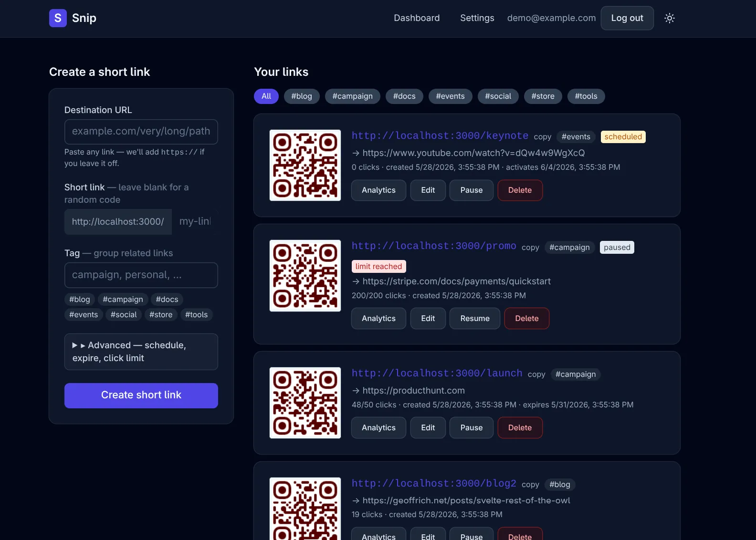Delete the promo link

pyautogui.click(x=527, y=319)
